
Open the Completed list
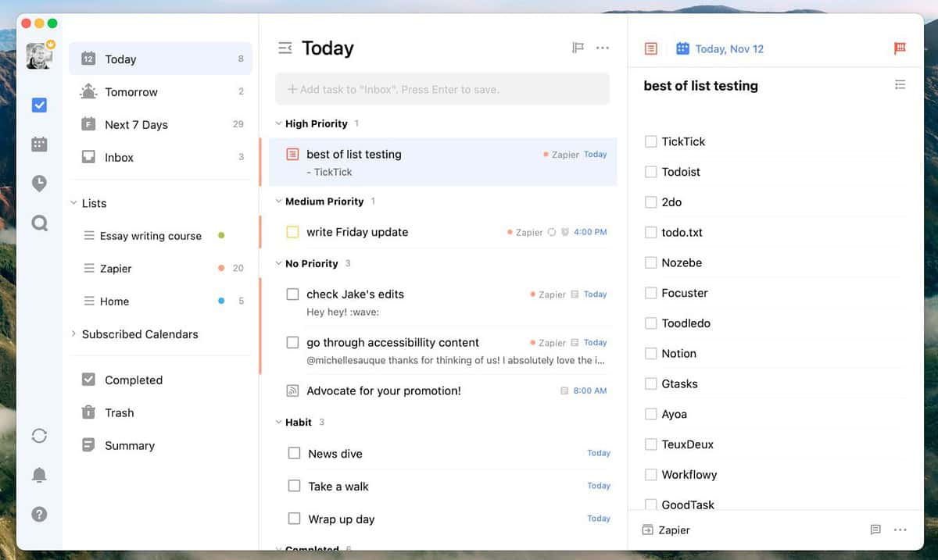tap(160, 380)
